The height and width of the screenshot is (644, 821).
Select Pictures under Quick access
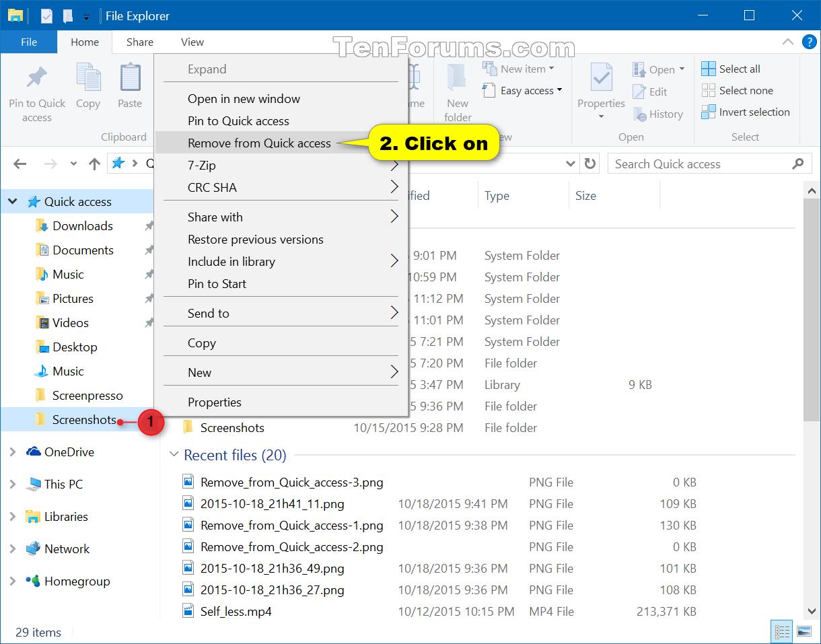point(64,298)
